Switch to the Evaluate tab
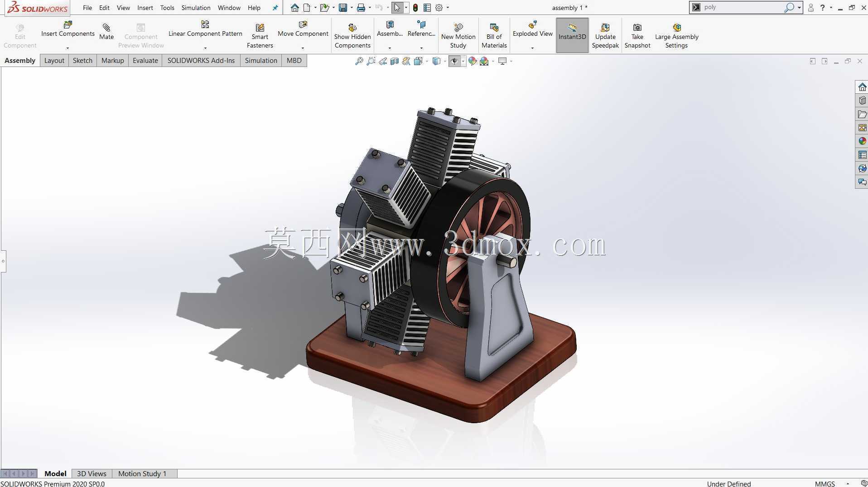Viewport: 868px width, 487px height. pos(145,61)
